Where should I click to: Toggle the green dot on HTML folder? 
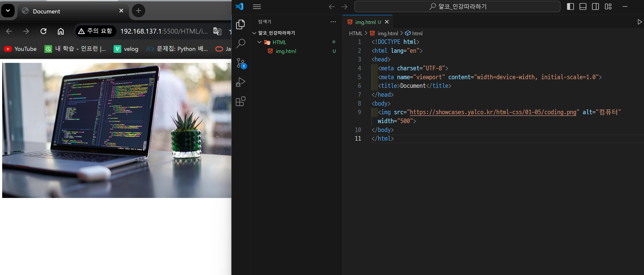(335, 42)
